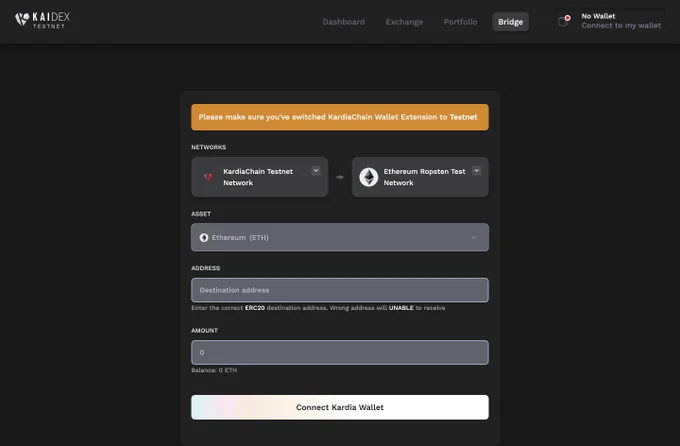Click the ADDRESS section label

pyautogui.click(x=206, y=268)
